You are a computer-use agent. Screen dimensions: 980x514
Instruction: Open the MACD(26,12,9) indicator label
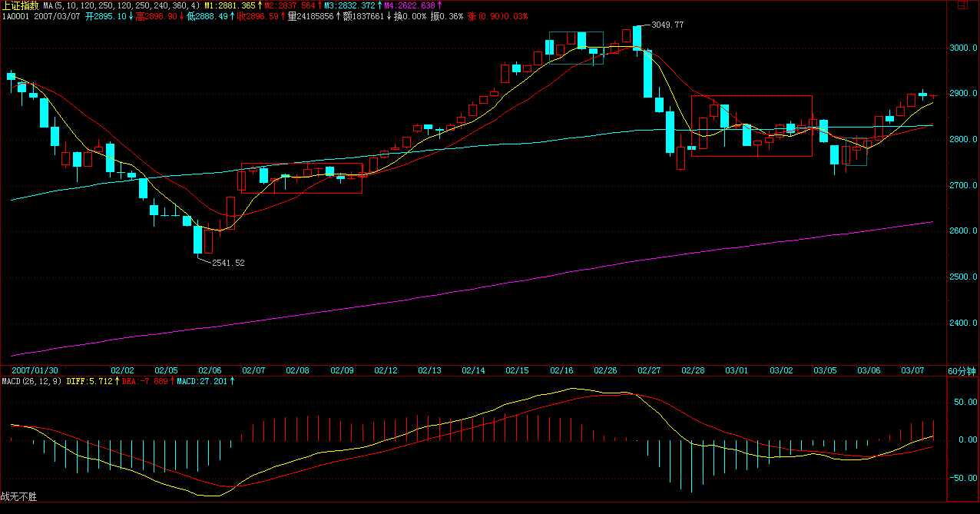click(x=31, y=381)
